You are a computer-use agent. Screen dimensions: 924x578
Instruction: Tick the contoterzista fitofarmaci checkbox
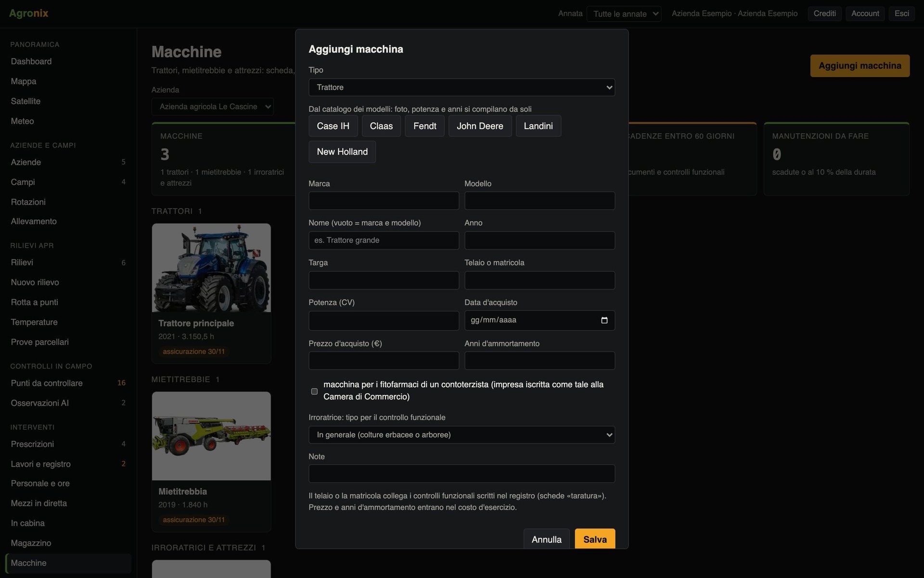click(x=314, y=391)
